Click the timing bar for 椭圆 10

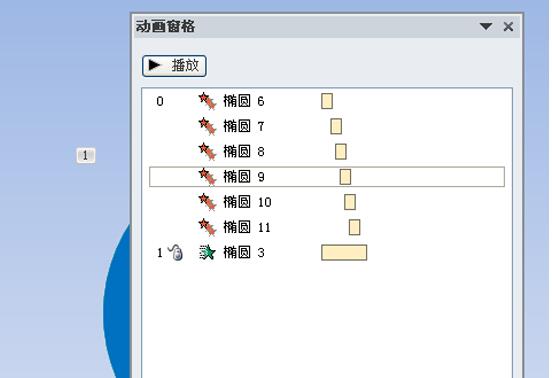point(350,202)
